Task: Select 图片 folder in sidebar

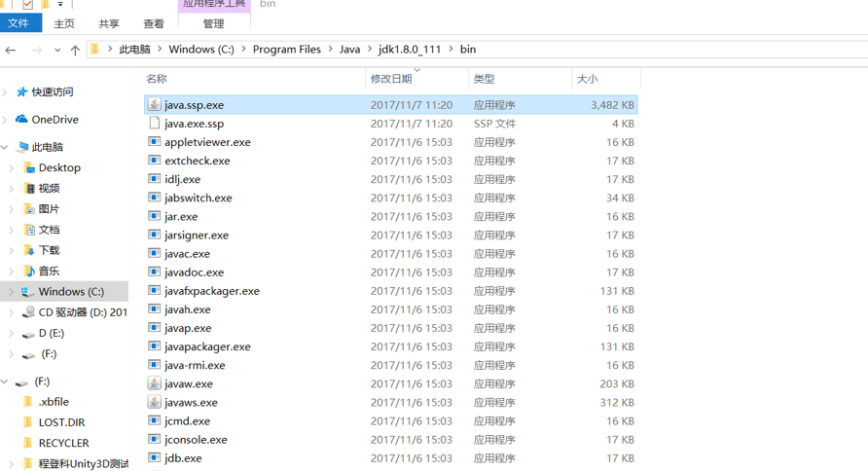Action: point(49,208)
